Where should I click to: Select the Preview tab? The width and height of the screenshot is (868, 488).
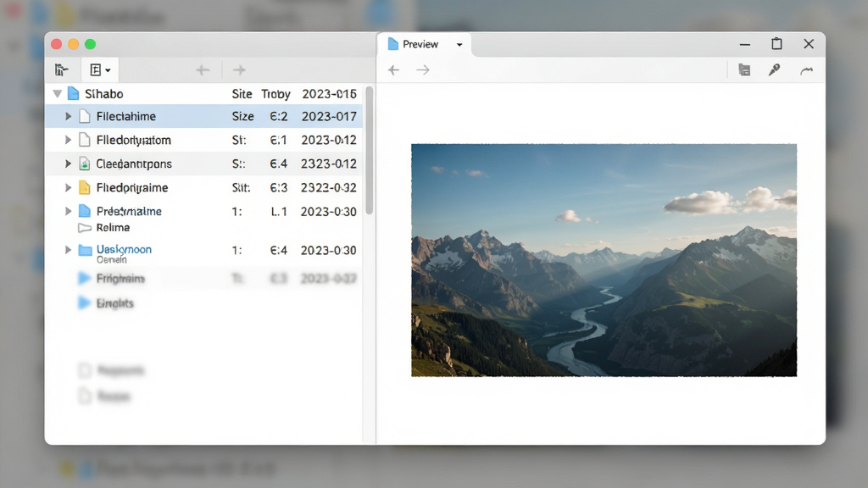[x=425, y=44]
